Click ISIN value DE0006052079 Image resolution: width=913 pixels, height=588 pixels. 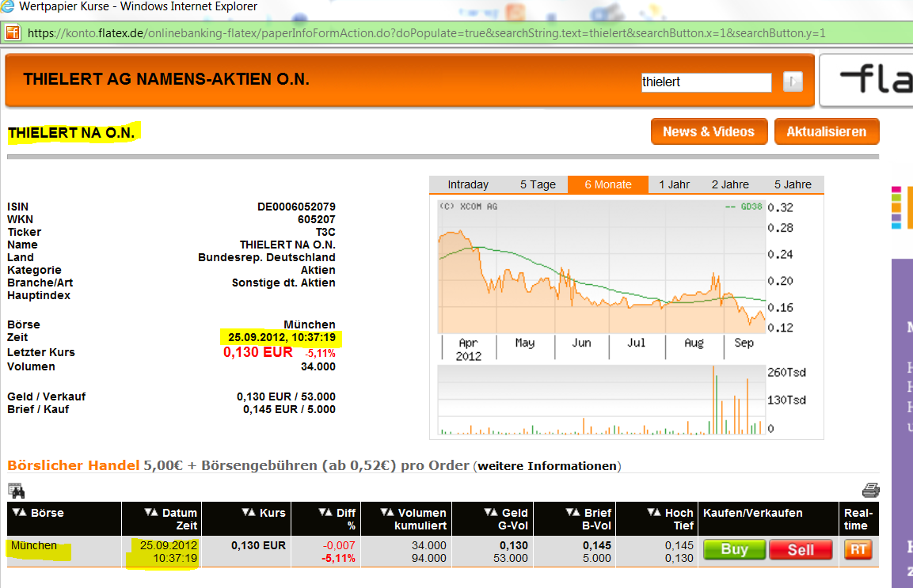click(x=296, y=207)
